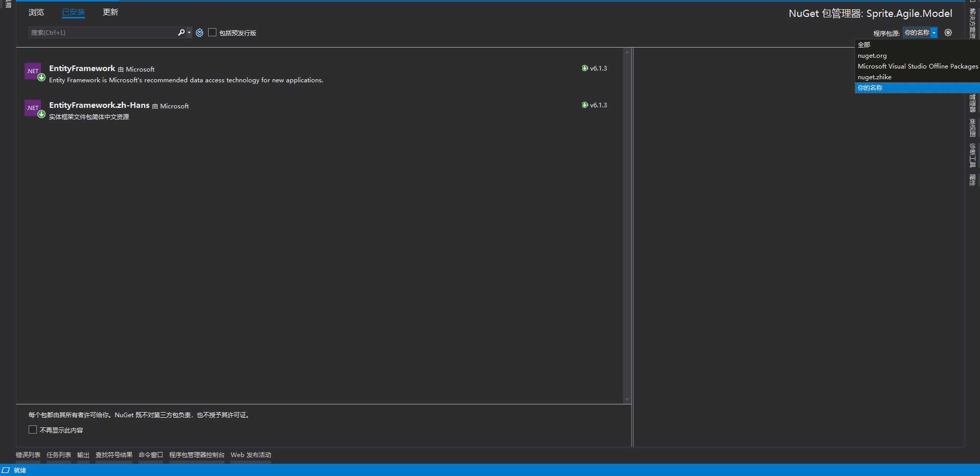
Task: Click the 程序包源 label
Action: pyautogui.click(x=886, y=33)
